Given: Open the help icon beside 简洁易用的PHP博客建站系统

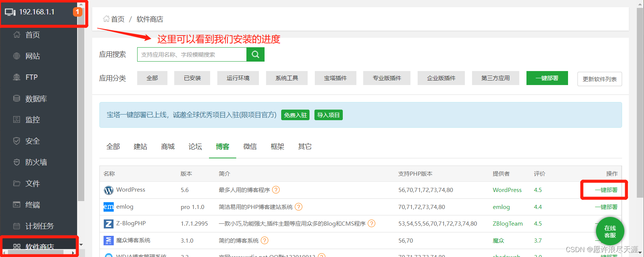Looking at the screenshot, I should [x=299, y=207].
